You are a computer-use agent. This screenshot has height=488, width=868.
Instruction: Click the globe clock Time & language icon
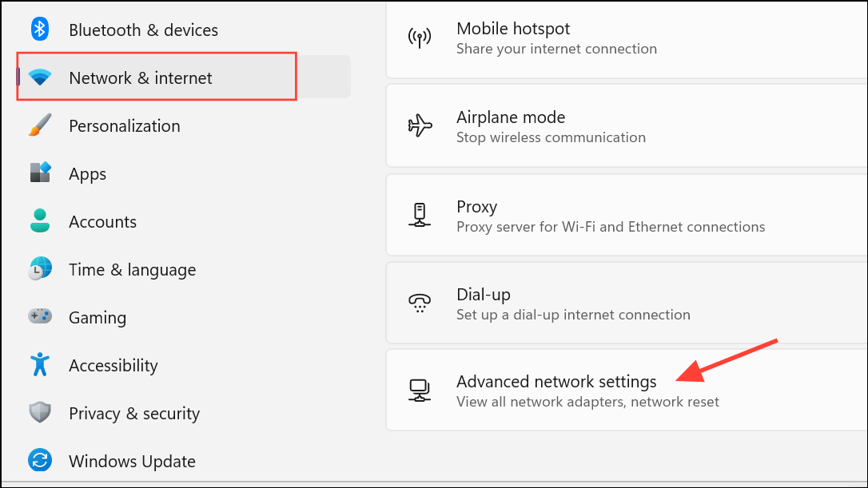pos(40,268)
